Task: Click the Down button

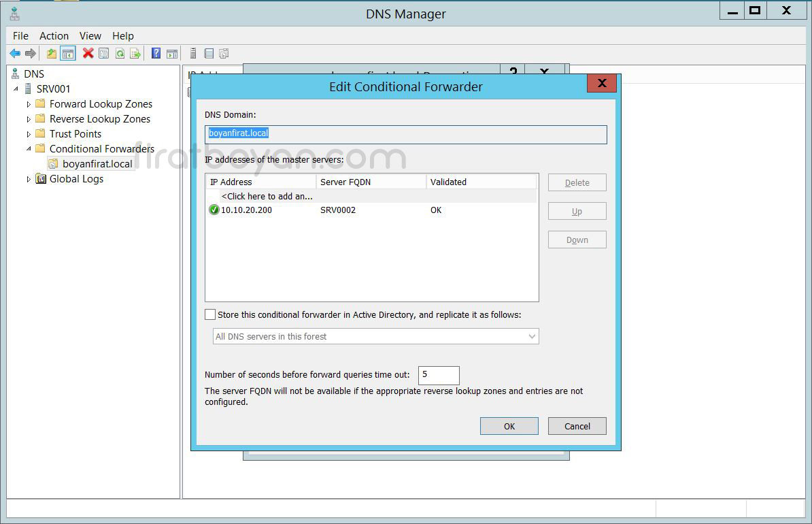Action: click(577, 240)
